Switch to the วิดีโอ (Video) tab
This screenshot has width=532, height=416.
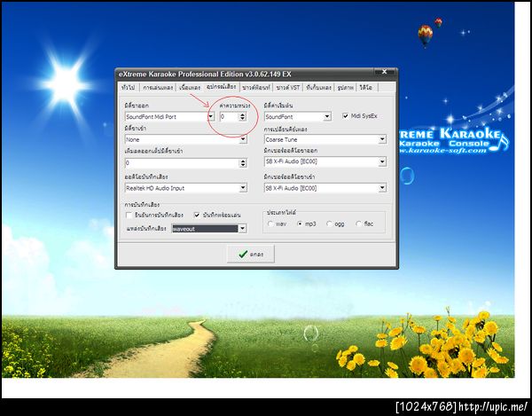coord(365,88)
